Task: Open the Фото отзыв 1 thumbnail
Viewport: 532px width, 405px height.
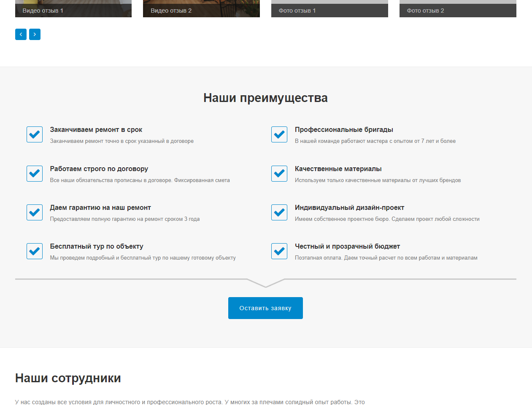Action: tap(329, 8)
